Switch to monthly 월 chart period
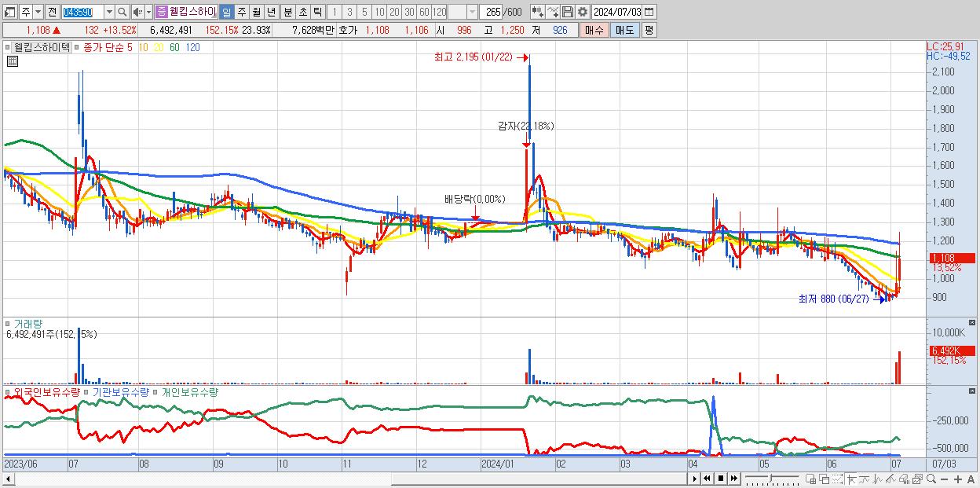980x488 pixels. click(256, 12)
